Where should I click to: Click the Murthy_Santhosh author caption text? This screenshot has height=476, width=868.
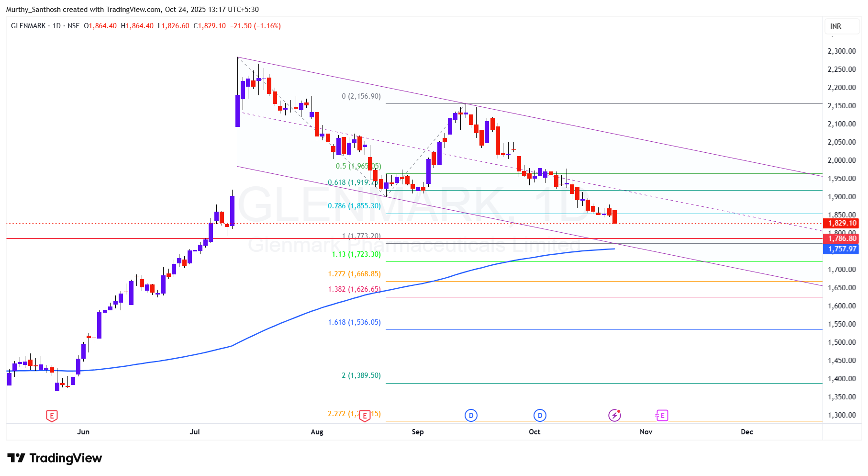pos(33,10)
